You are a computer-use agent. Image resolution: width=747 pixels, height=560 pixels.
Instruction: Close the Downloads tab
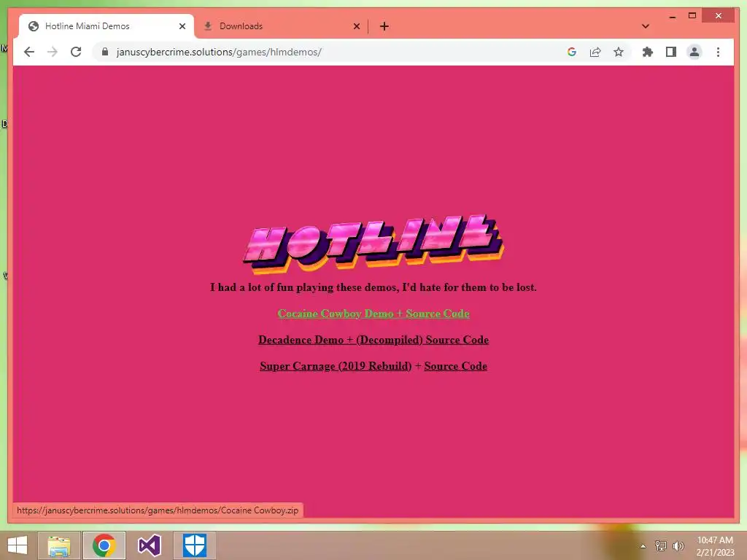click(x=356, y=26)
